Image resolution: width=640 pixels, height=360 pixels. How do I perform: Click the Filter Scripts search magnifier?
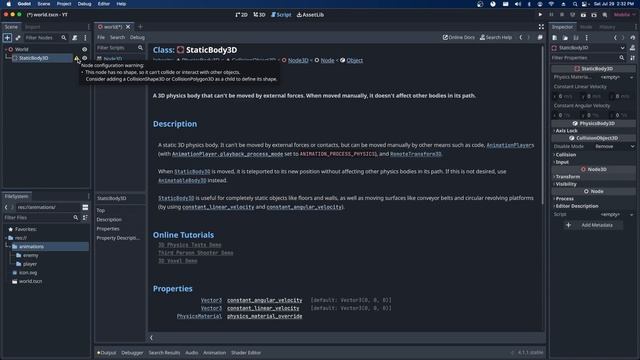coord(140,48)
